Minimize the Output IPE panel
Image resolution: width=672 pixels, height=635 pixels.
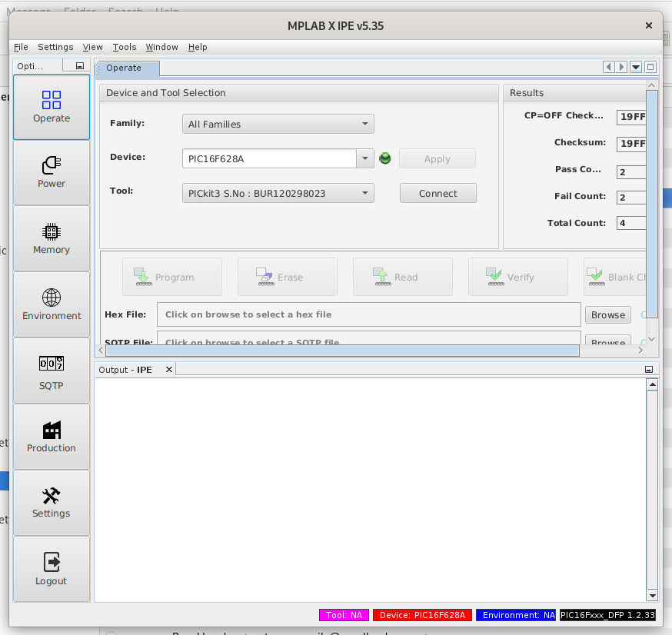pos(649,369)
